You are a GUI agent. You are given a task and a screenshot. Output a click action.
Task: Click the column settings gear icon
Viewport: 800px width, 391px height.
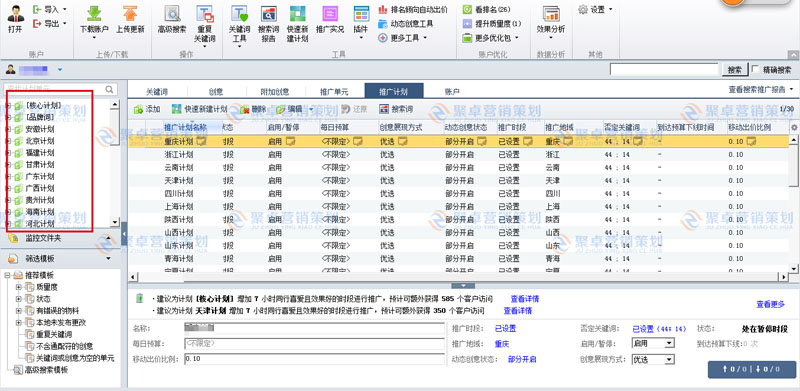(x=793, y=127)
